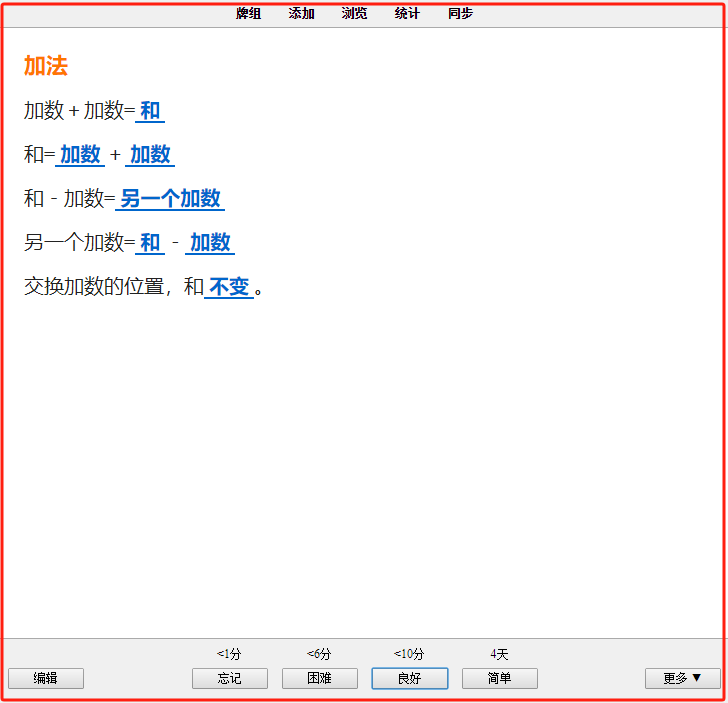The image size is (728, 703).
Task: Rate card as 忘记 (Again)
Action: coord(230,678)
